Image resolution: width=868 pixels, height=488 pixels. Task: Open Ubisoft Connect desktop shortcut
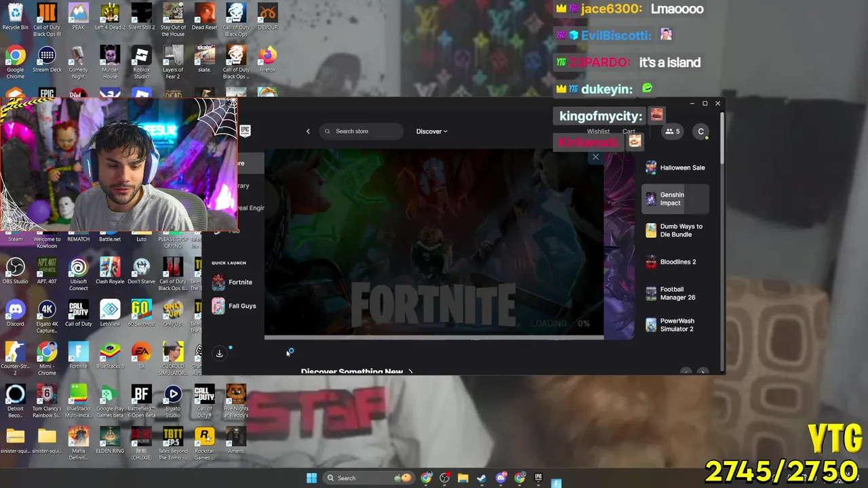pos(78,274)
